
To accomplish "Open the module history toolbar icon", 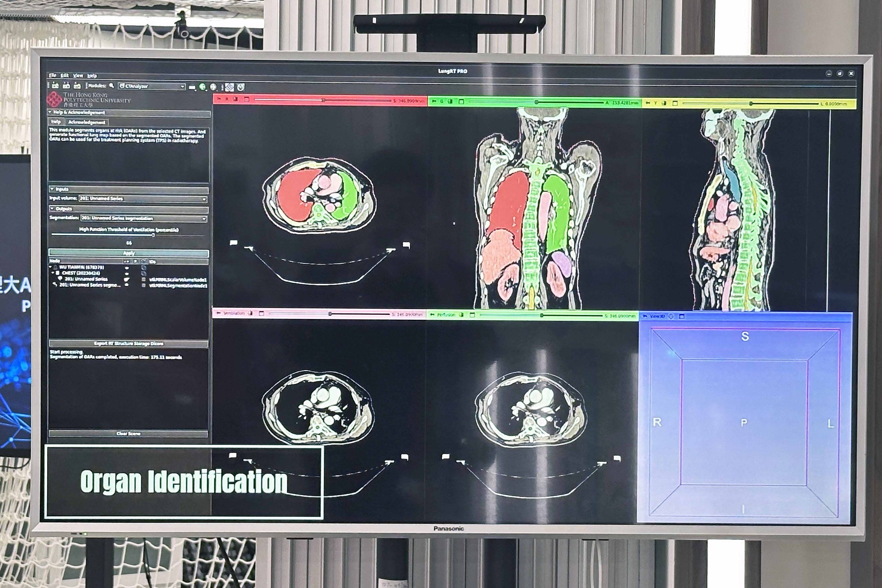I will coord(192,87).
